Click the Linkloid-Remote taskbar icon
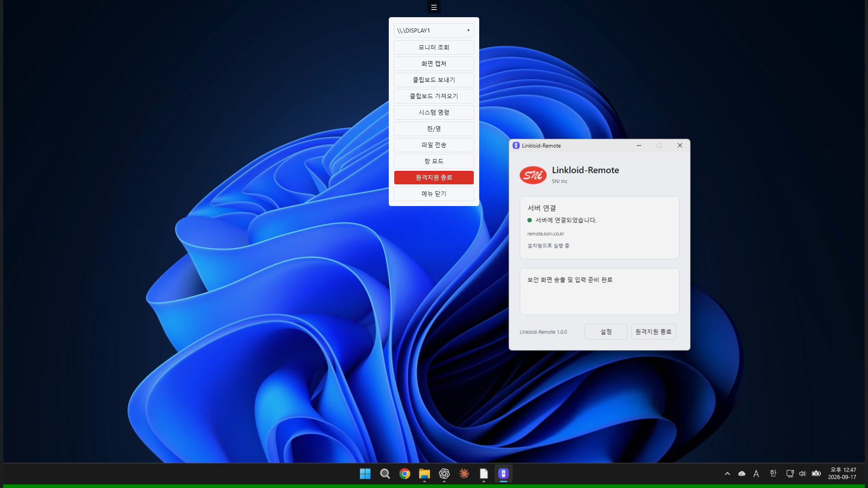This screenshot has height=488, width=868. click(503, 474)
